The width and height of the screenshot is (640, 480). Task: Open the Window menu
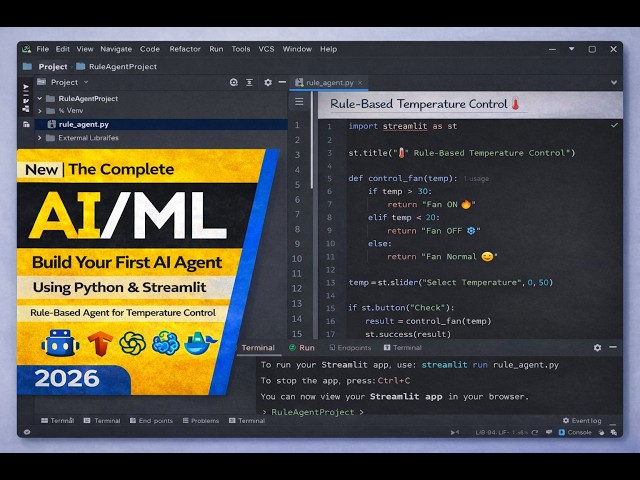(x=297, y=49)
